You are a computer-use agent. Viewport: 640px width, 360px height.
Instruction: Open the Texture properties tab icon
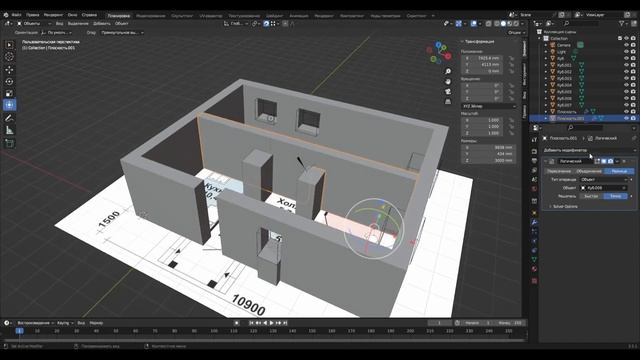point(534,281)
